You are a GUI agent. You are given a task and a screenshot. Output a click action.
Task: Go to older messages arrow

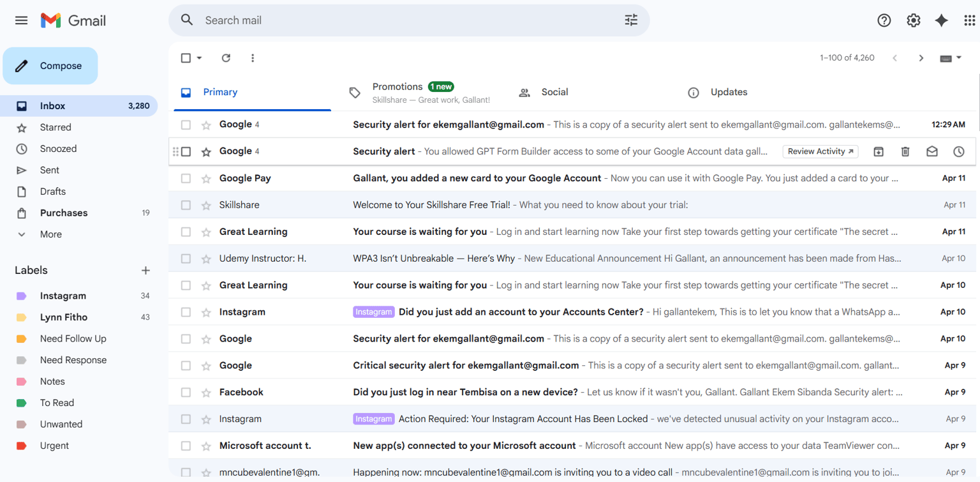click(x=921, y=58)
